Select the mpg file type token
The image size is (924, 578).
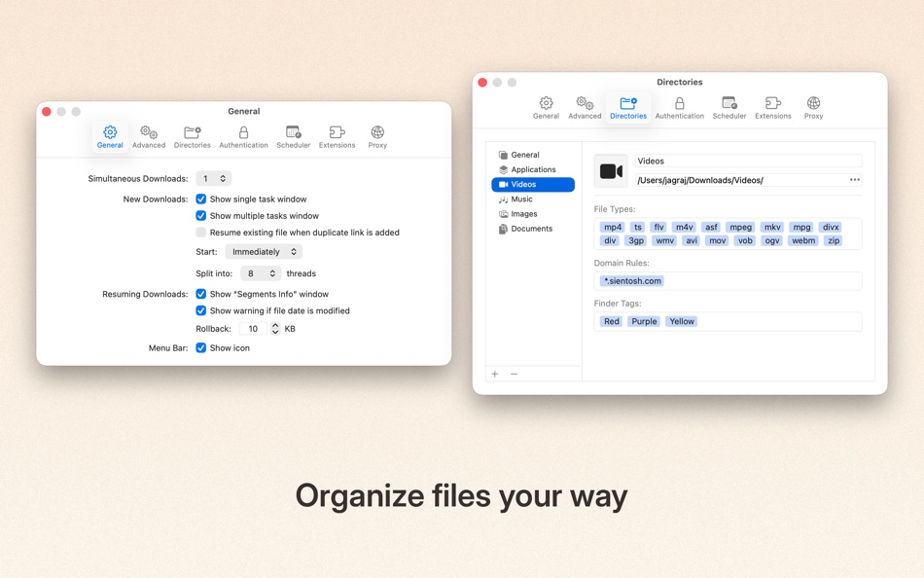tap(801, 227)
